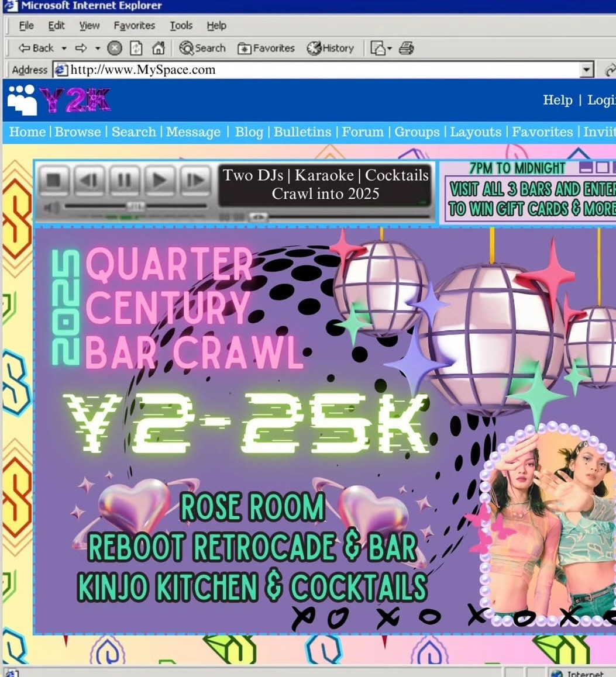Open the Forward button history dropdown
616x677 pixels.
[98, 49]
